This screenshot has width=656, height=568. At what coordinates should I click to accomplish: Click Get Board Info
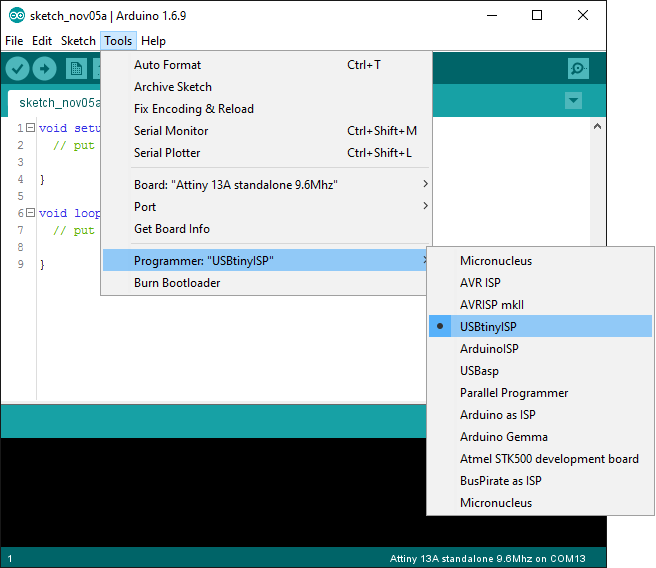(x=267, y=229)
